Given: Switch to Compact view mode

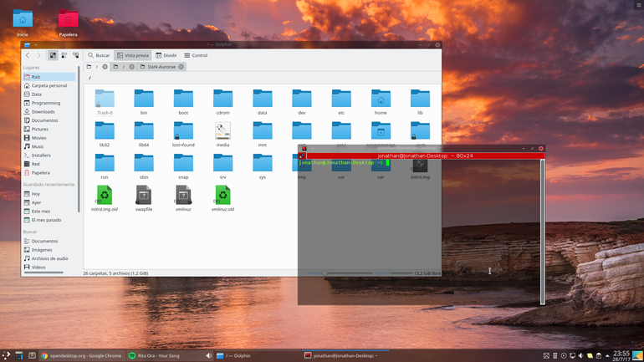Looking at the screenshot, I should (64, 55).
